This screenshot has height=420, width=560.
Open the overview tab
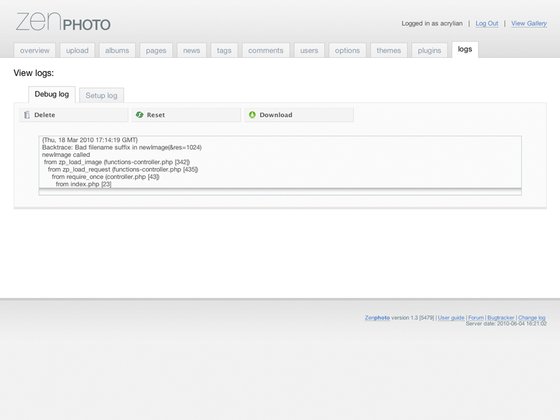tap(35, 50)
